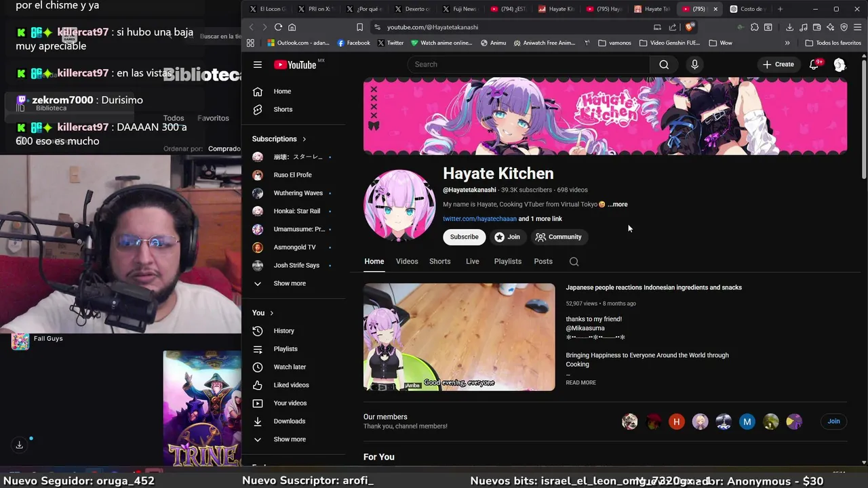Switch to the channel Live tab
Screen dimensions: 868x488
(472, 262)
